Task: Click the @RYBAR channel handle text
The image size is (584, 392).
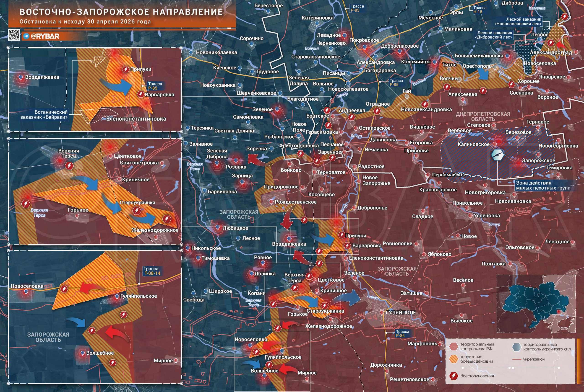Action: pos(45,36)
